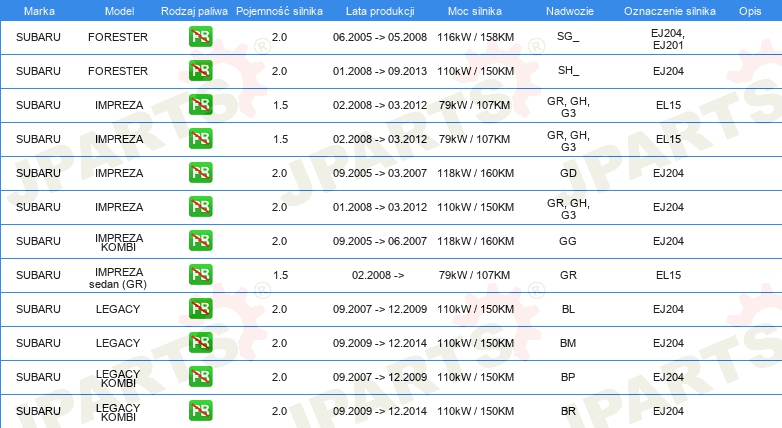
Task: Select production years 06.2005 -> 05.2008
Action: click(380, 37)
